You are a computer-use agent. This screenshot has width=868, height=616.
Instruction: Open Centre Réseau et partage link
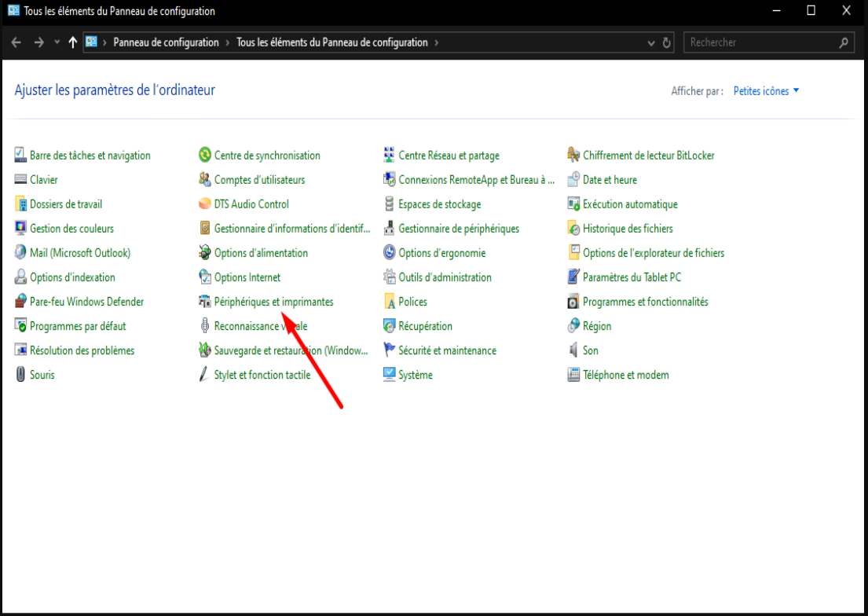[449, 155]
